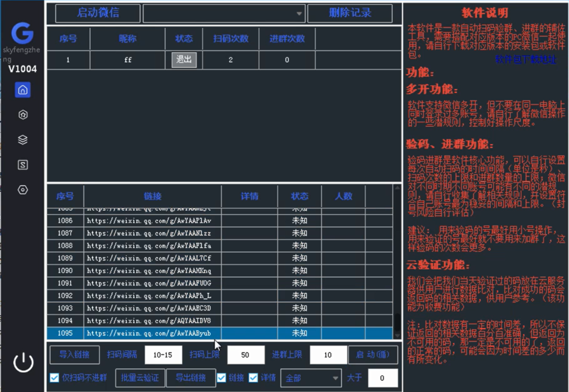This screenshot has width=569, height=392.
Task: Click the 批量云验证 button
Action: coord(140,378)
